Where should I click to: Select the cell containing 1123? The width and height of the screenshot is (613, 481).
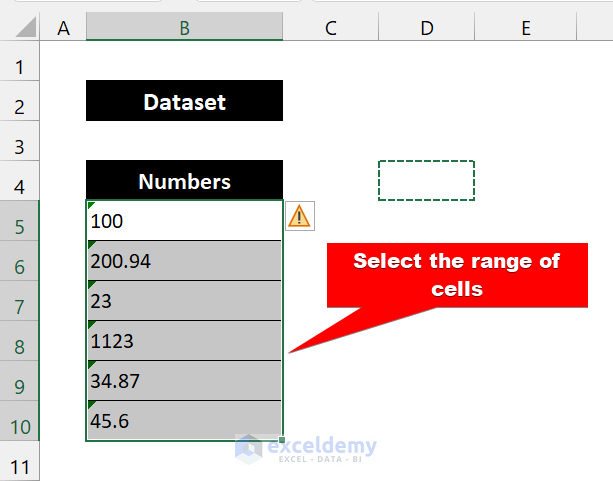[x=185, y=341]
